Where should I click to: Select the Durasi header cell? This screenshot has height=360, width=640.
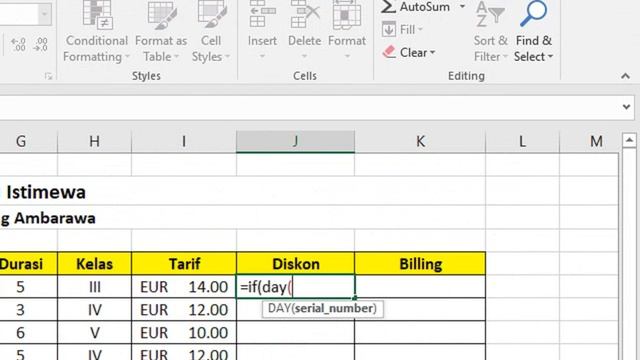[x=29, y=264]
